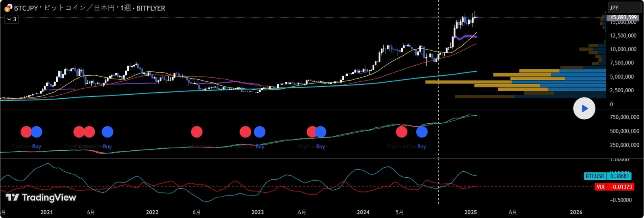The height and width of the screenshot is (218, 644).
Task: Click the Bitcoin symbol logo icon
Action: (x=8, y=8)
